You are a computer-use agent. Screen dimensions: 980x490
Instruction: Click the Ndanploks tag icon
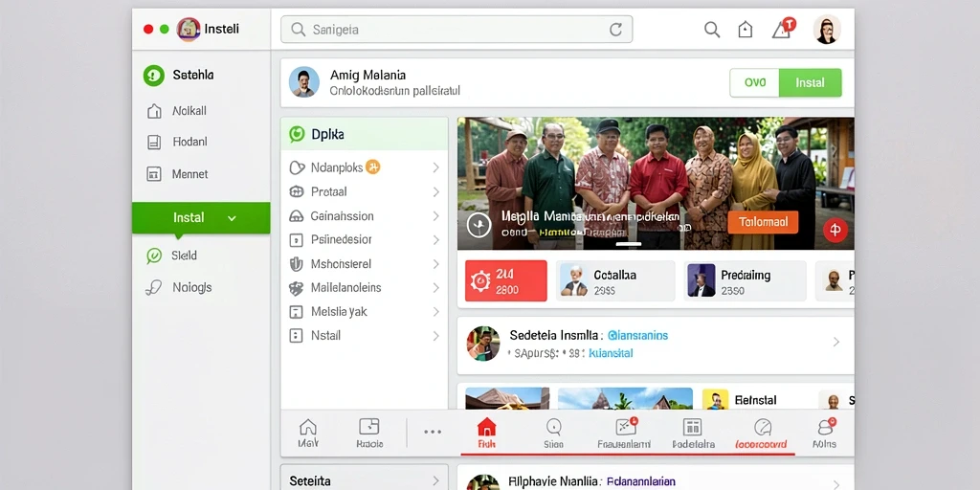tap(297, 167)
